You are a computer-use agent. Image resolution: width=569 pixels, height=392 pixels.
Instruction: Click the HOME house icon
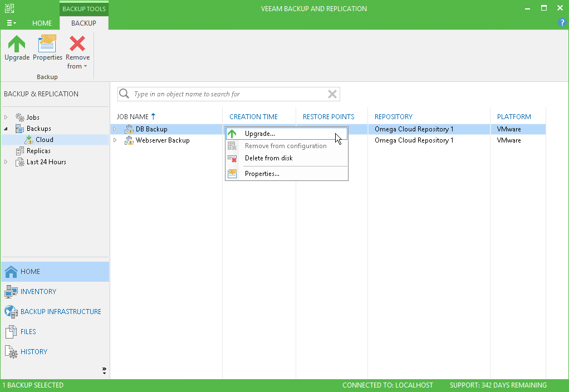[11, 272]
